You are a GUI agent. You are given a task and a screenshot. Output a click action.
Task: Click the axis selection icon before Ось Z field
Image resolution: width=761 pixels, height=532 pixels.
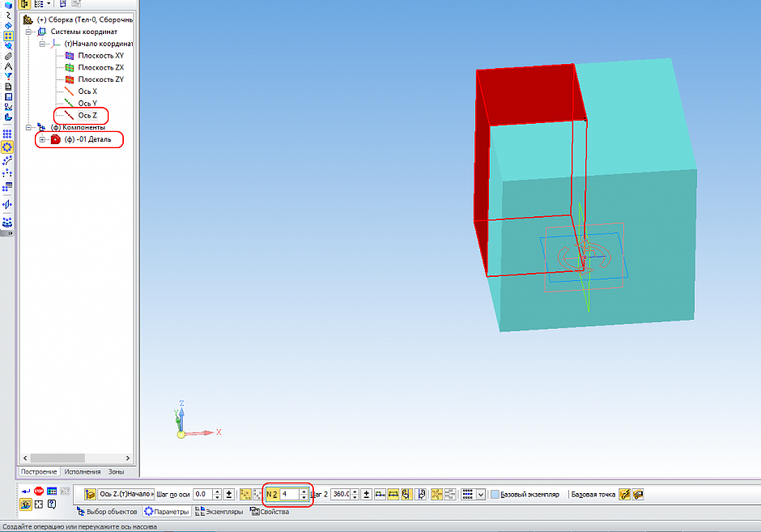coord(90,494)
